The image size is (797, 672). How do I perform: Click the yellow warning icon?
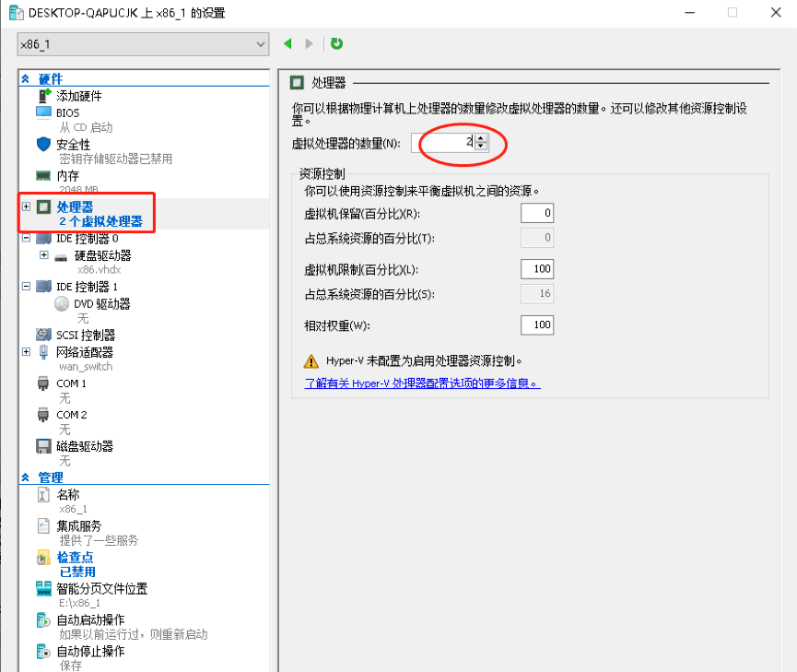point(311,361)
